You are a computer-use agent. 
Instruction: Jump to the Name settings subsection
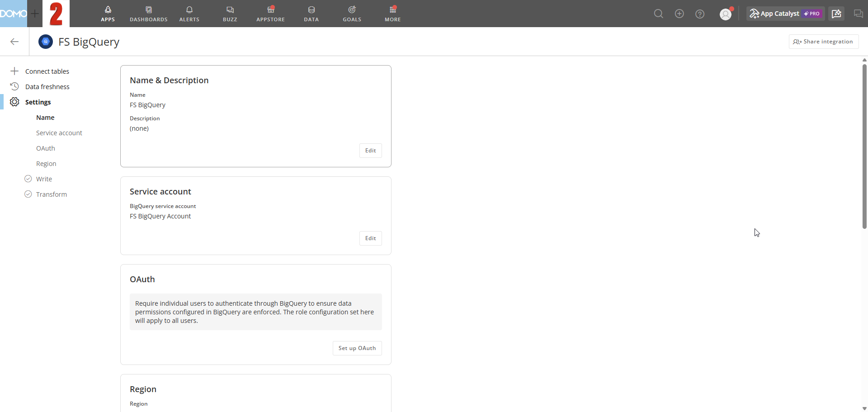coord(45,118)
